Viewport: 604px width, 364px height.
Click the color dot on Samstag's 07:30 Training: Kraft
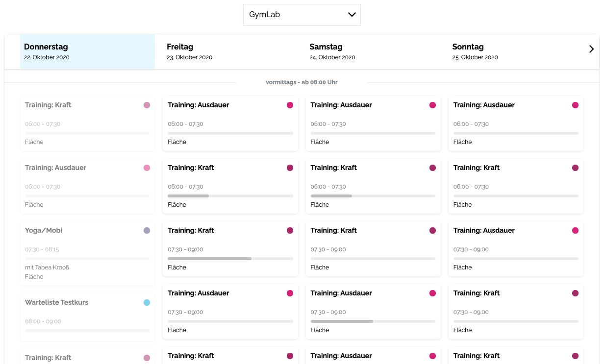point(432,230)
